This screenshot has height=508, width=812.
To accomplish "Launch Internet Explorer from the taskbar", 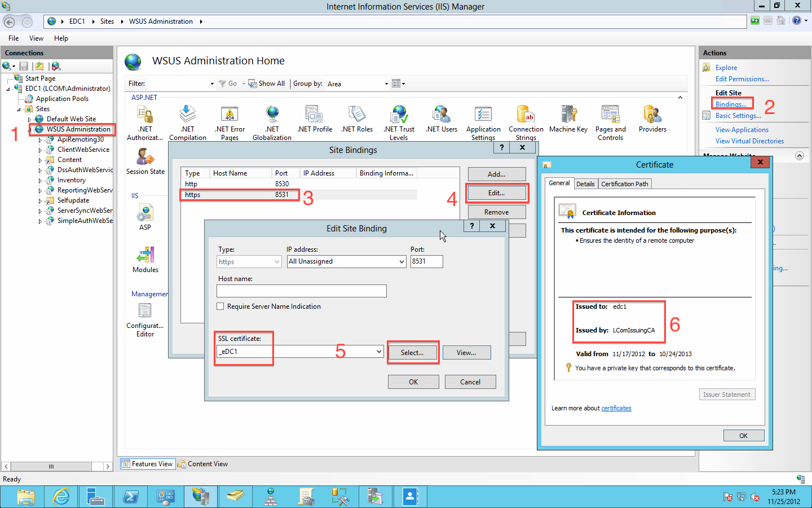I will pos(61,497).
